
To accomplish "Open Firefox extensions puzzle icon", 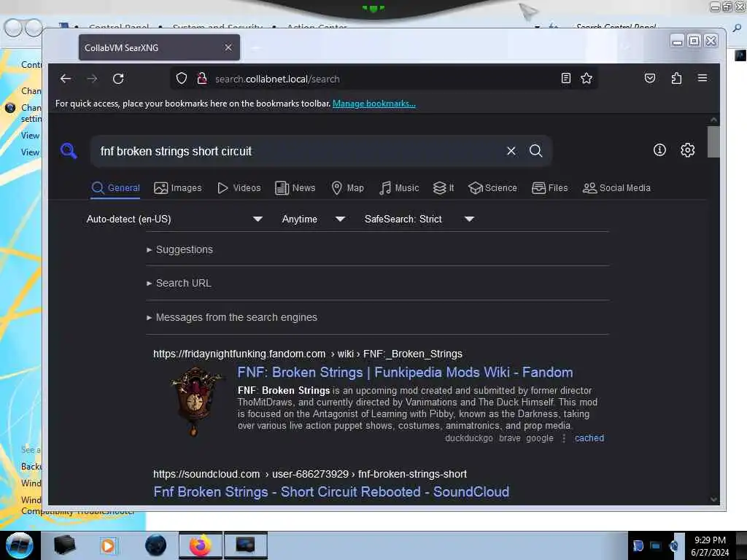I will [676, 78].
